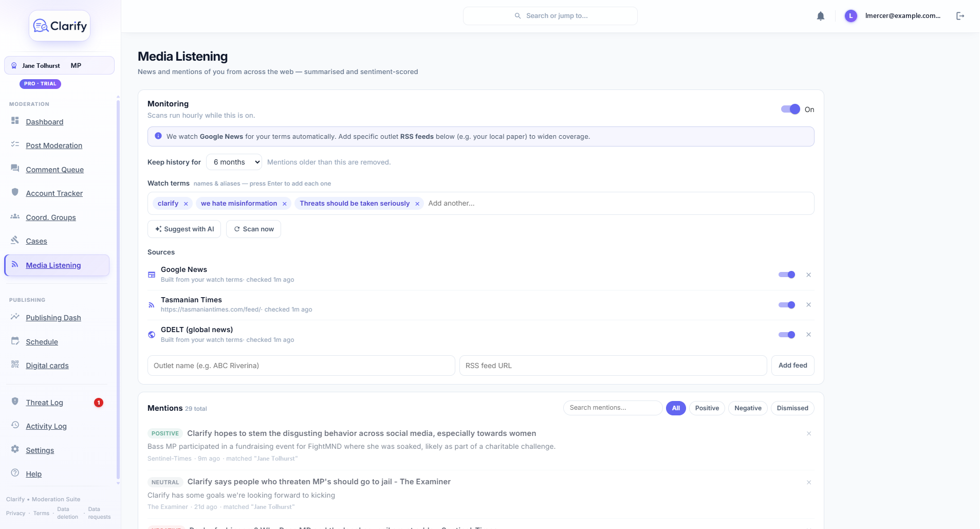The width and height of the screenshot is (980, 529).
Task: Open Post Moderation page
Action: 54,145
